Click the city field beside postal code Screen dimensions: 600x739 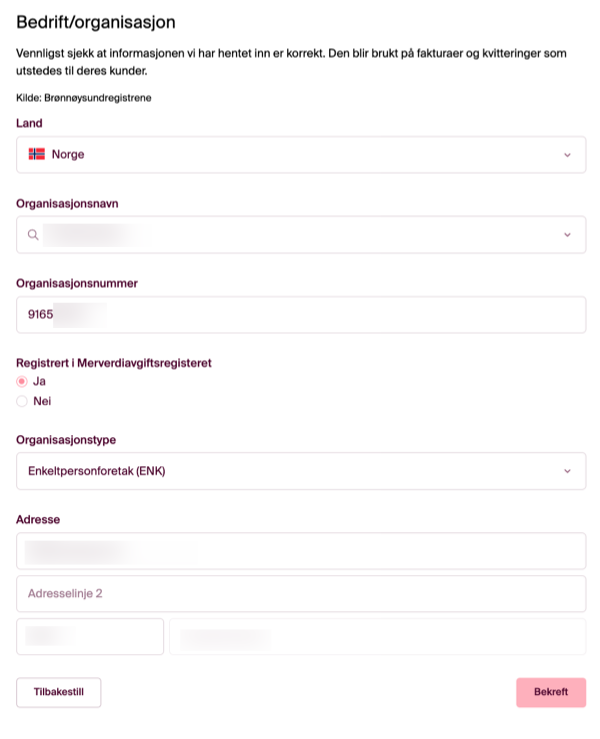coord(377,636)
